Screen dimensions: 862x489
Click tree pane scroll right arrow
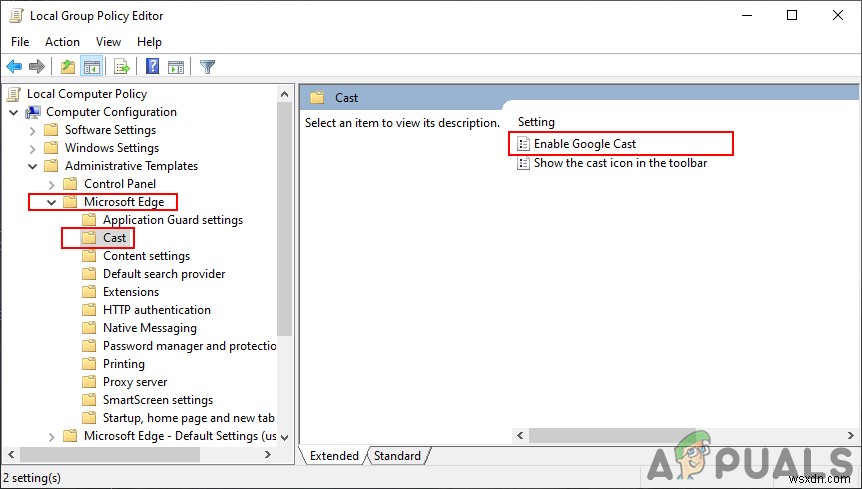268,454
